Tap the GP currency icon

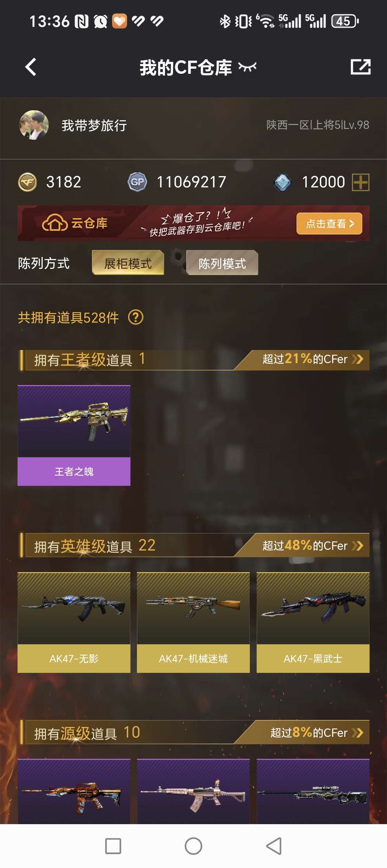point(137,182)
